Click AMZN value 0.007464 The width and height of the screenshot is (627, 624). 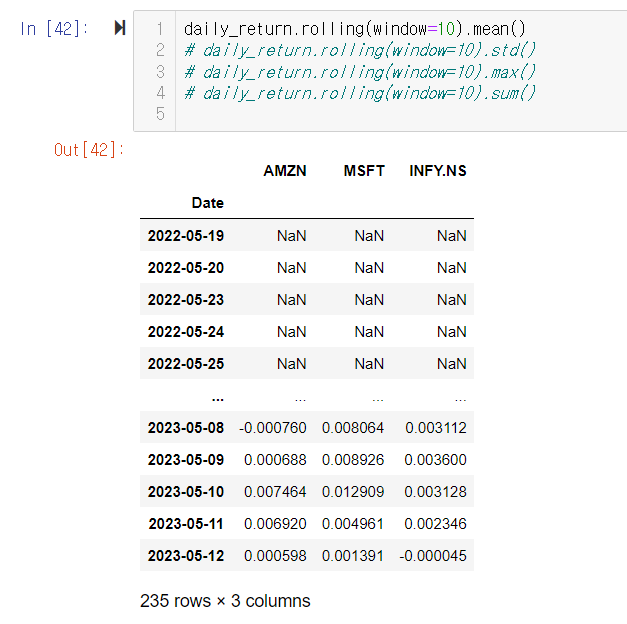click(275, 492)
